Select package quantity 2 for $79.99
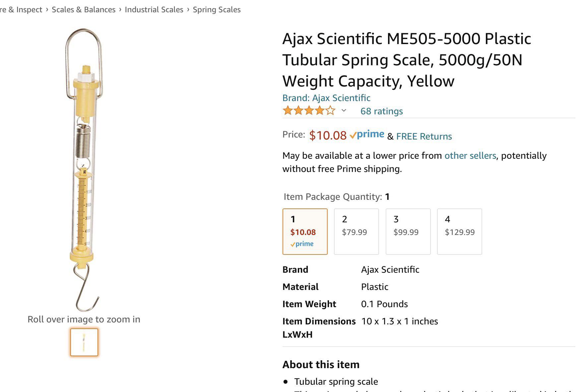583x392 pixels. pyautogui.click(x=356, y=231)
